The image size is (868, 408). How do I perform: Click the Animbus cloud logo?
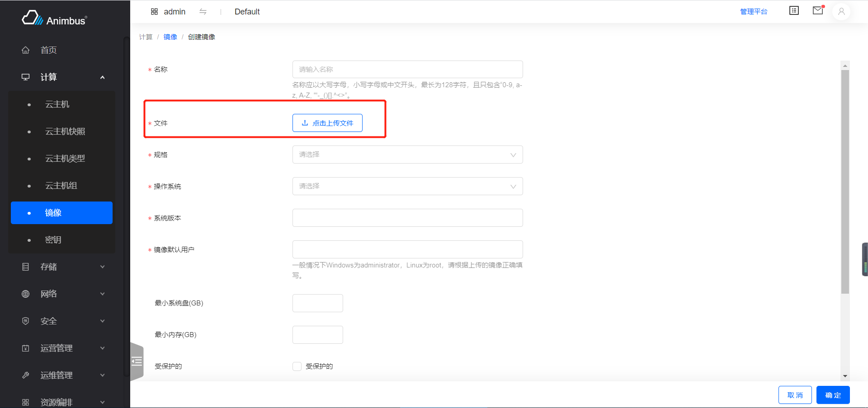(33, 18)
